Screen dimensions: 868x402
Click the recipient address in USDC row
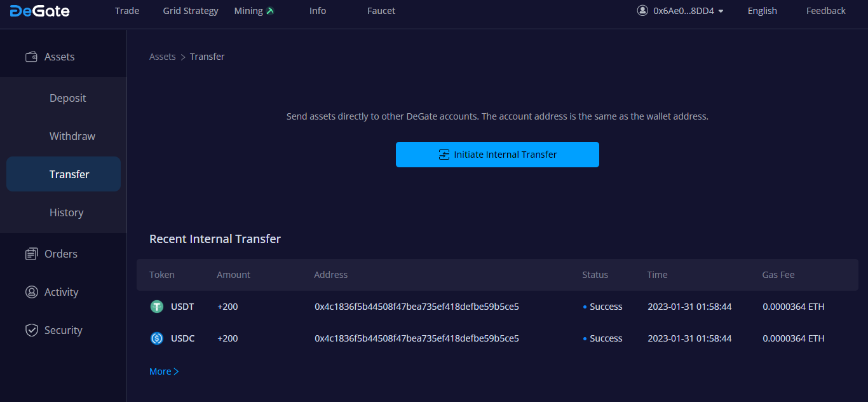(417, 338)
